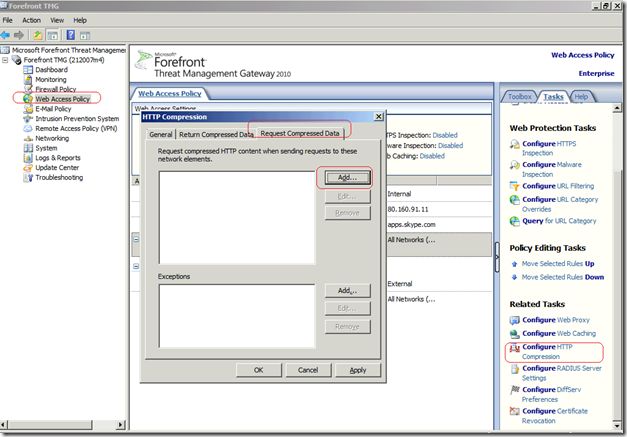Click the Up one level toolbar icon
Screen dimensions: 627x437
click(37, 35)
